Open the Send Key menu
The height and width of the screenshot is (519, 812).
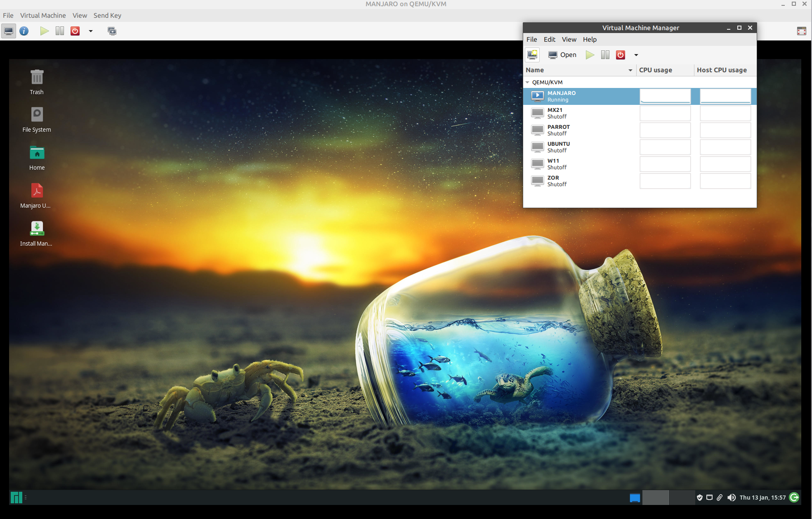point(107,15)
